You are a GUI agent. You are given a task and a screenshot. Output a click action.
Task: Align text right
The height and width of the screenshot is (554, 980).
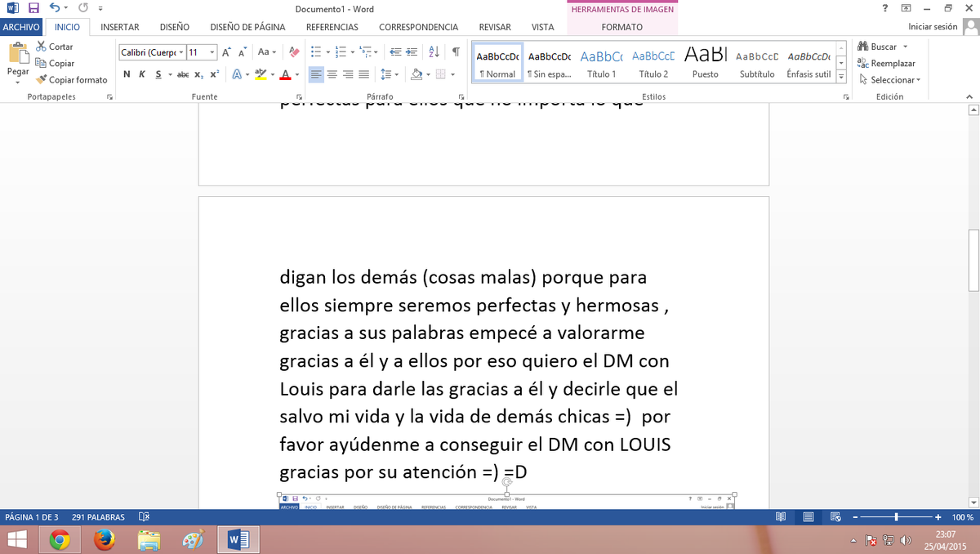(x=348, y=74)
